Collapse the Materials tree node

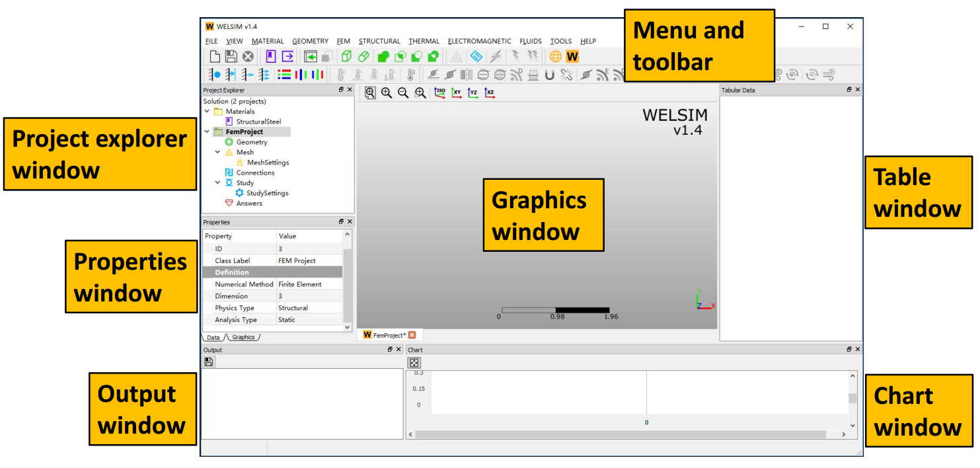click(207, 112)
